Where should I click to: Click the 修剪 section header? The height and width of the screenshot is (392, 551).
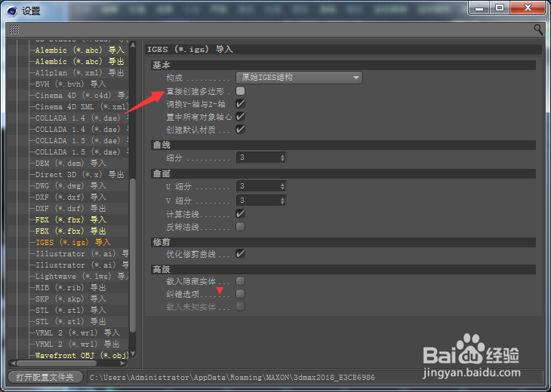coord(343,242)
